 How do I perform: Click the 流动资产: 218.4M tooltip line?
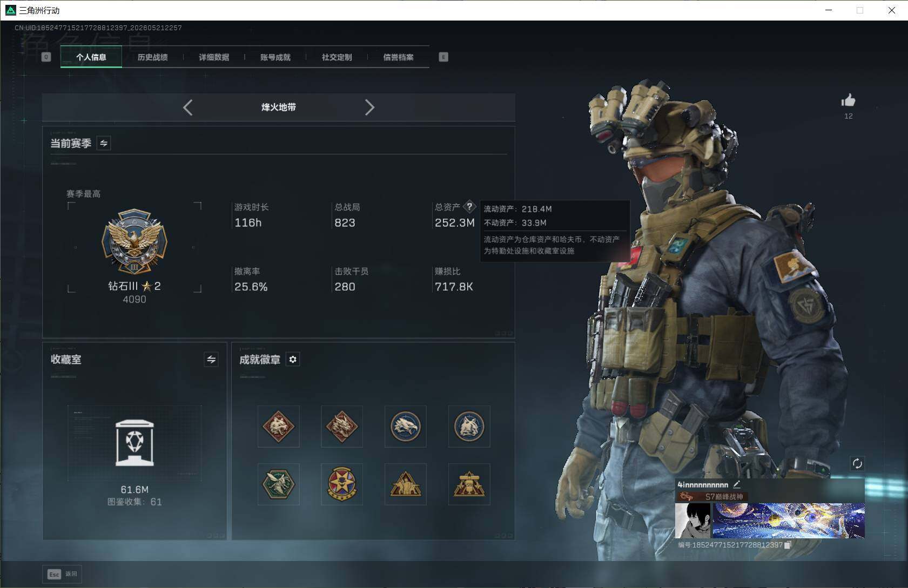click(517, 209)
